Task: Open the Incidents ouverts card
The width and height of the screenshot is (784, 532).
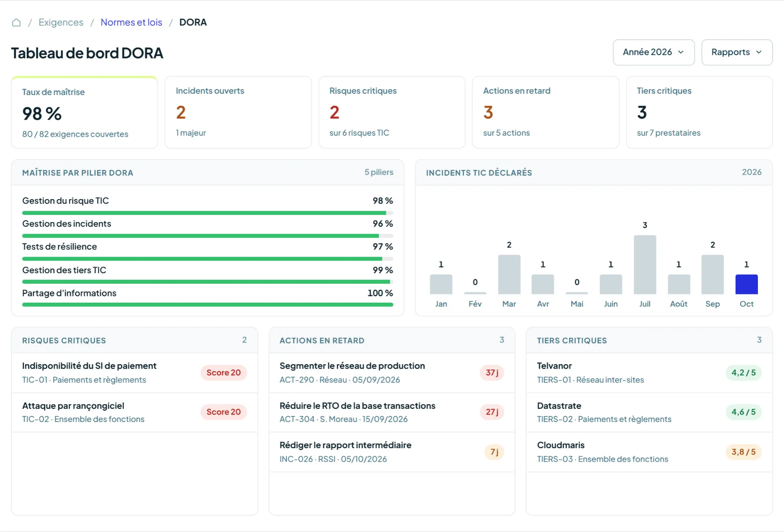Action: click(238, 112)
